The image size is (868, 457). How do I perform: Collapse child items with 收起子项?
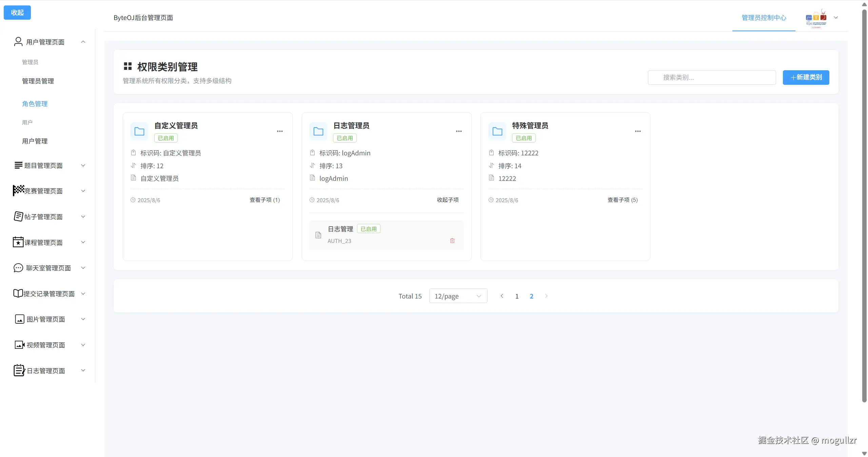tap(448, 200)
